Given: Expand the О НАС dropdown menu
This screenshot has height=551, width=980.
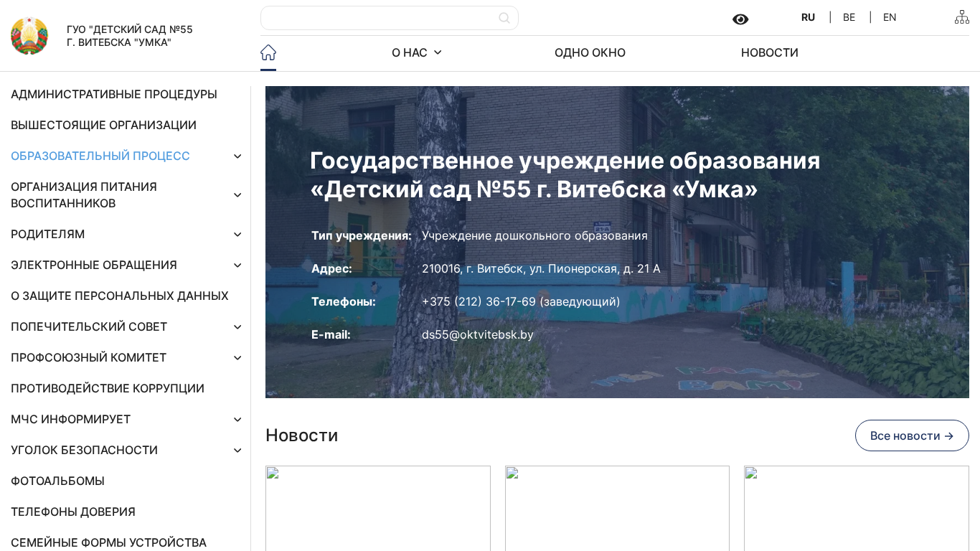Looking at the screenshot, I should pos(416,52).
